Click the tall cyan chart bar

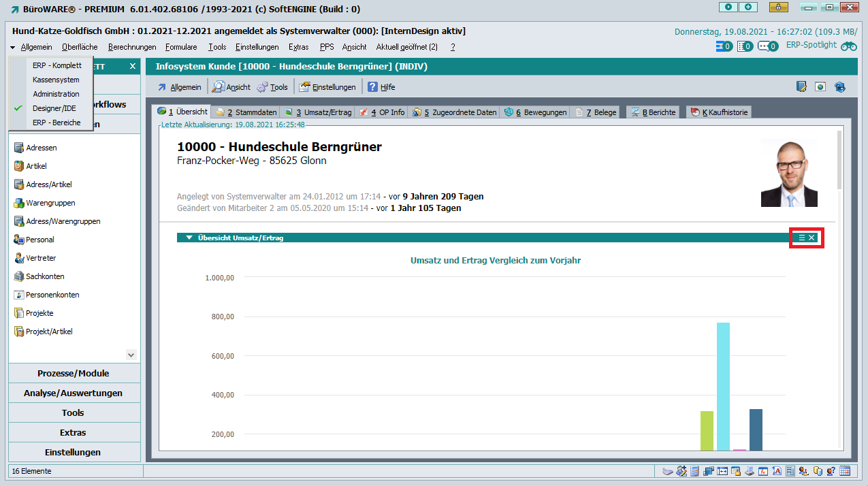coord(723,385)
